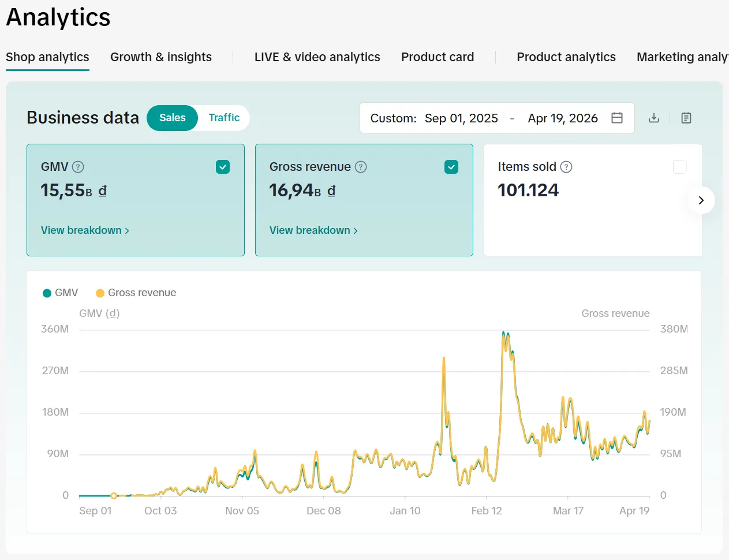Switch to Growth & insights tab
This screenshot has height=560, width=729.
pos(161,57)
